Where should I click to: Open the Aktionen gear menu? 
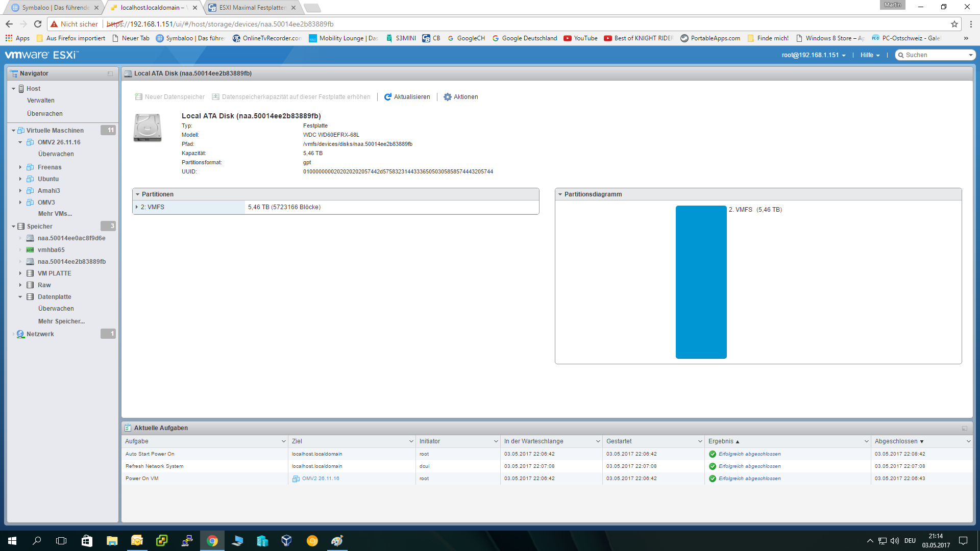click(x=448, y=97)
